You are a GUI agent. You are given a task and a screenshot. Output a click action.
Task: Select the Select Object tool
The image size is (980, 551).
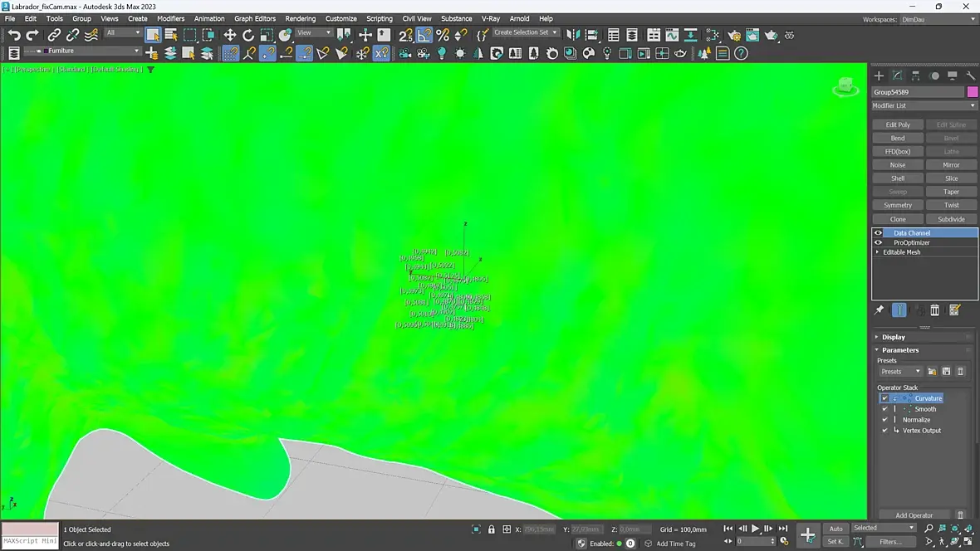tap(153, 35)
